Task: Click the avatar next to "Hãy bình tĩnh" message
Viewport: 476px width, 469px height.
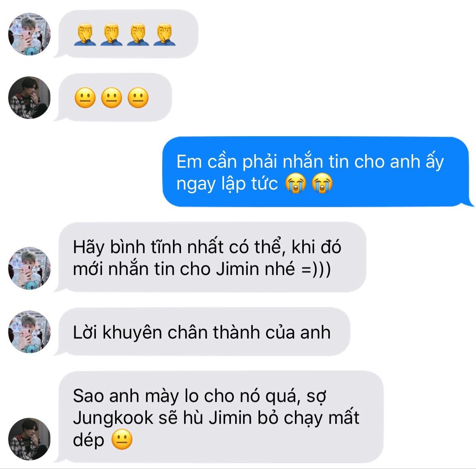Action: tap(29, 268)
